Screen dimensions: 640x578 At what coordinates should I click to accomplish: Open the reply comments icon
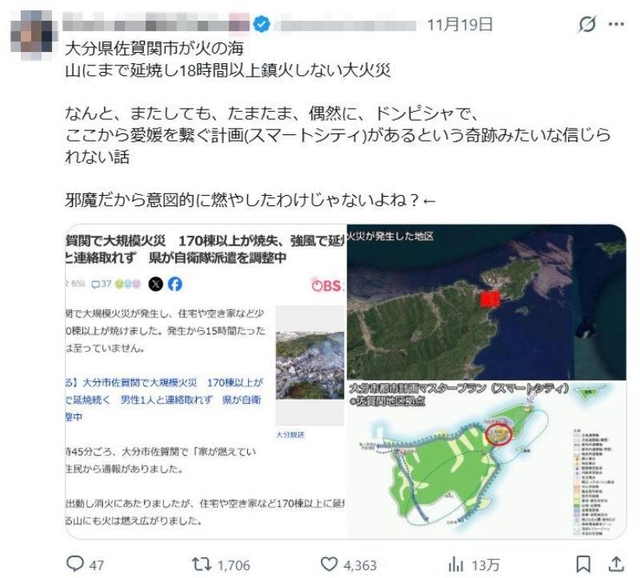(x=75, y=565)
